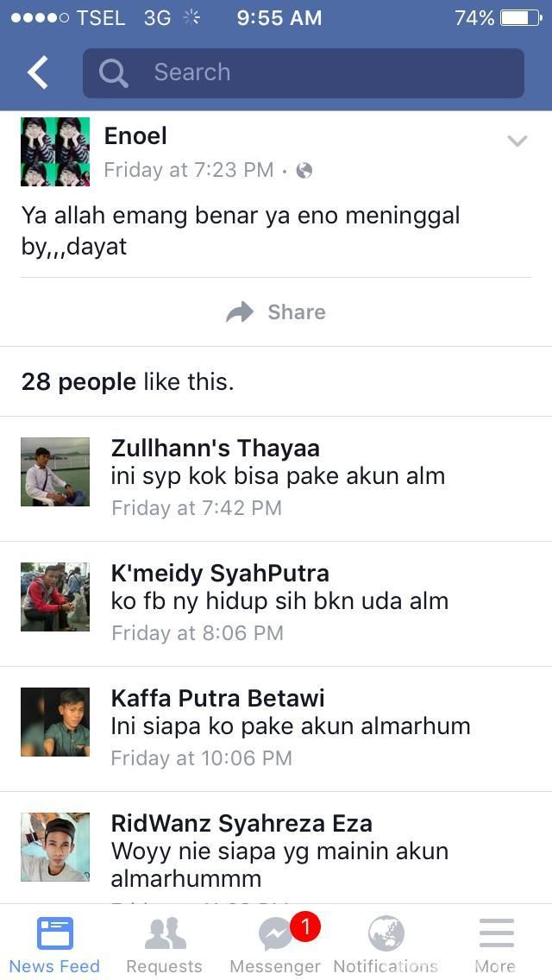Tap the back arrow icon
552x980 pixels.
37,72
